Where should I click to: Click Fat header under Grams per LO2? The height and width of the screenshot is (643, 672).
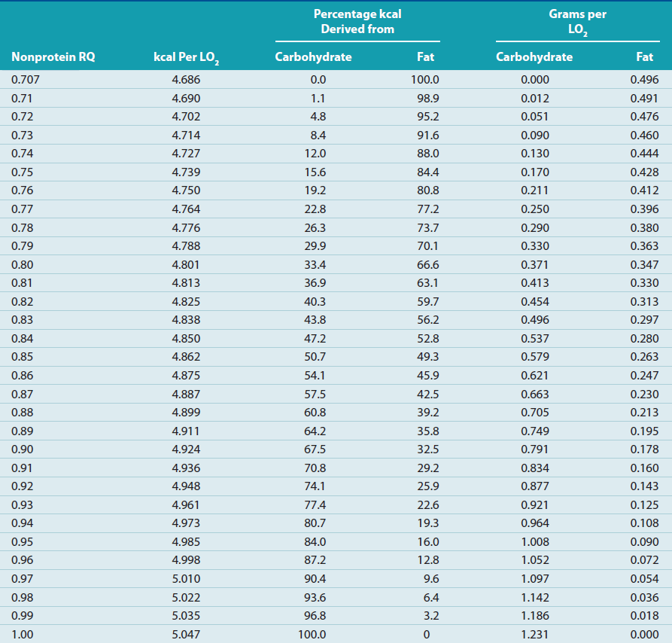tap(644, 56)
